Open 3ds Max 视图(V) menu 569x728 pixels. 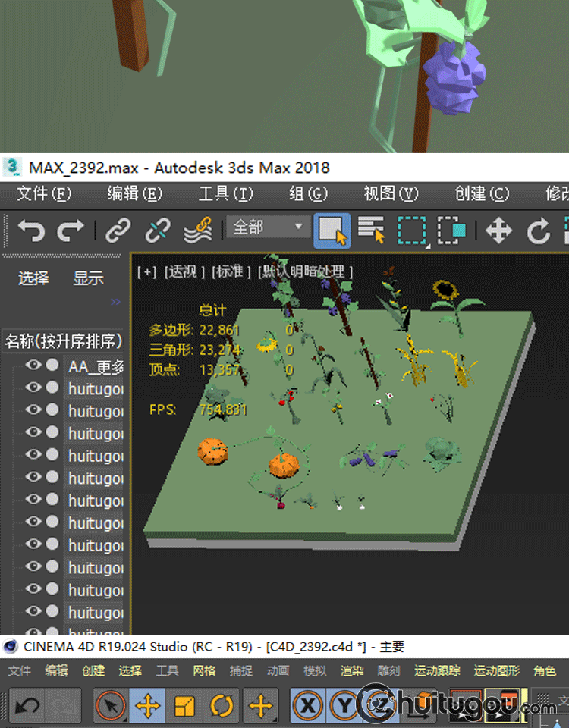point(391,193)
